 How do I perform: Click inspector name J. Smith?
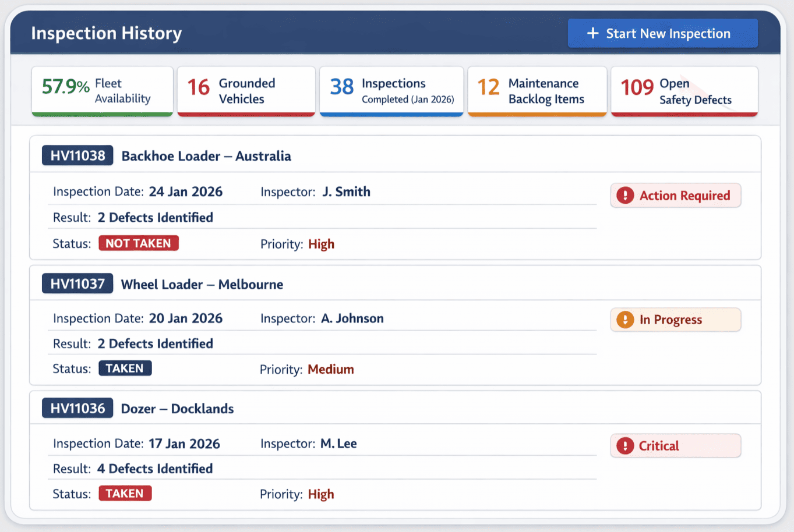click(346, 191)
